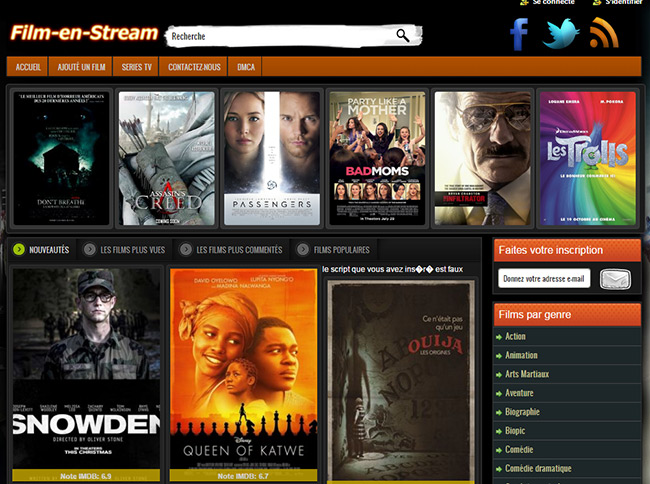
Task: Click the green arrow beside Biographie
Action: pos(499,413)
